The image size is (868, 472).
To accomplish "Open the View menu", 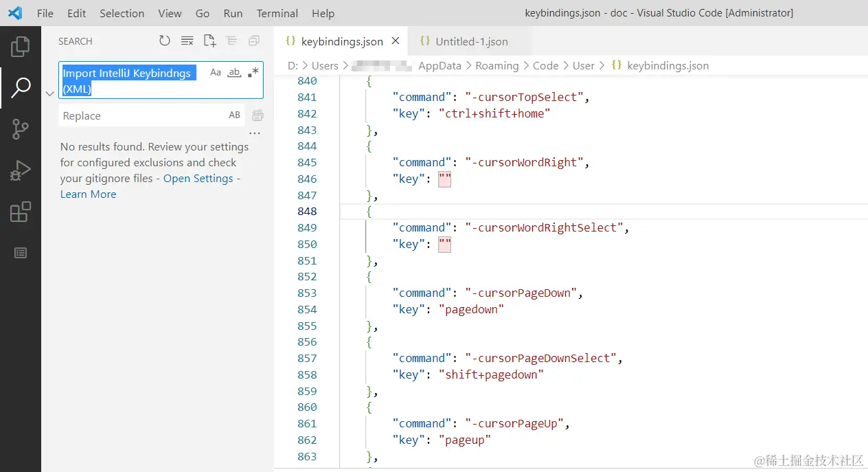I will coord(170,13).
